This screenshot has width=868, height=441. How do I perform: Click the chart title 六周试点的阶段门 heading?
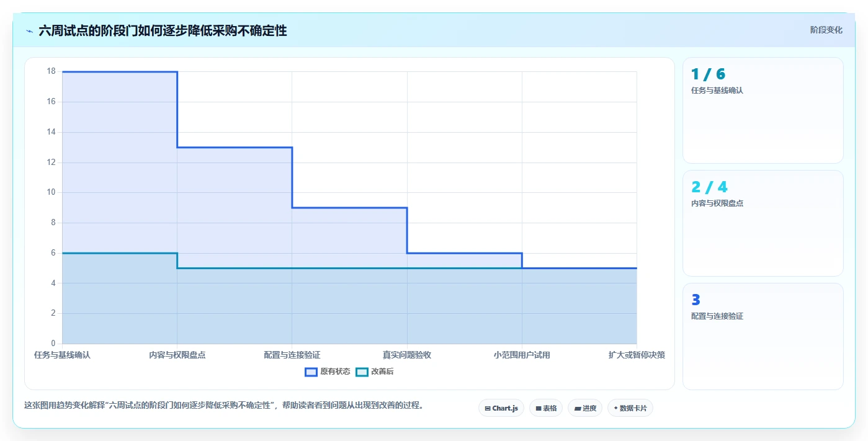163,30
